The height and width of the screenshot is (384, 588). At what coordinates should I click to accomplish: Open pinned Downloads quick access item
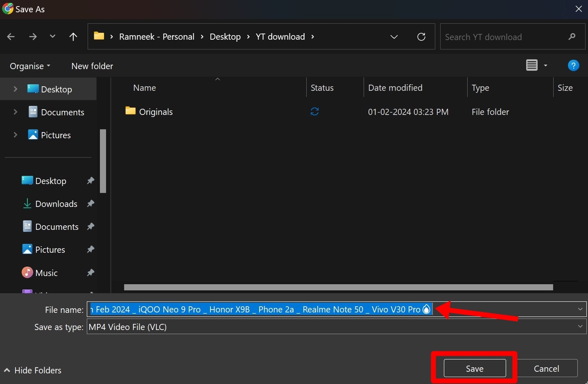point(50,204)
